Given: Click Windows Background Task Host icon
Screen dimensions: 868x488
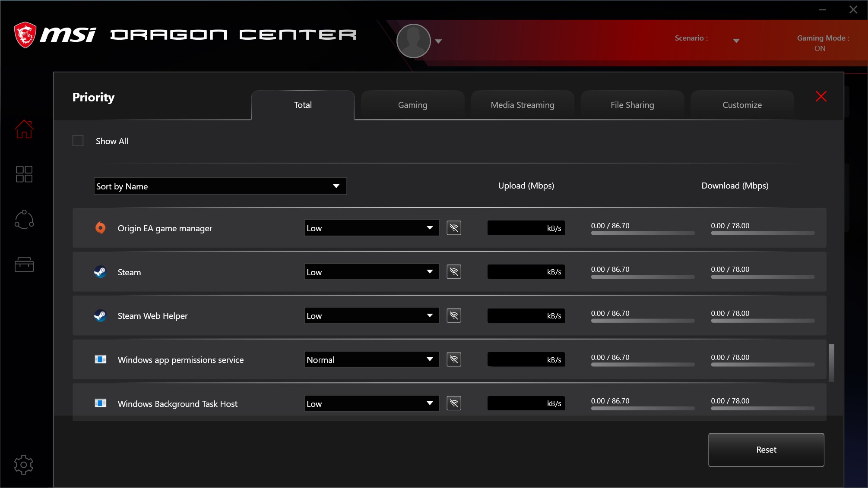Looking at the screenshot, I should tap(100, 403).
